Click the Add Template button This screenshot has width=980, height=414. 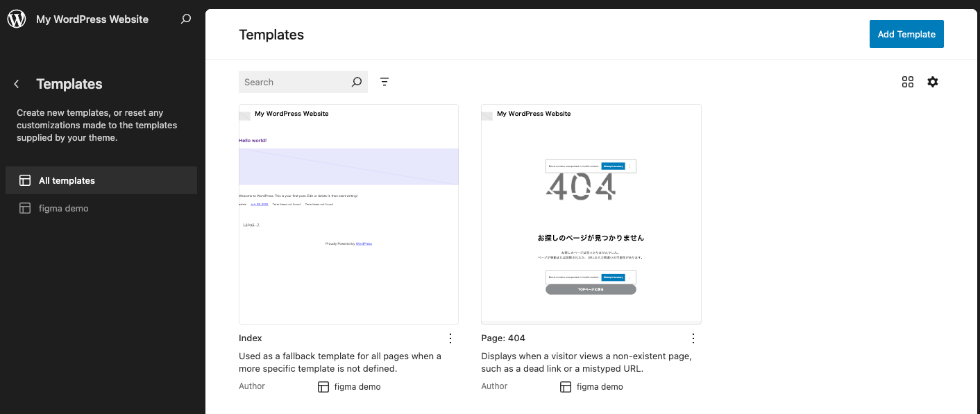pos(906,34)
